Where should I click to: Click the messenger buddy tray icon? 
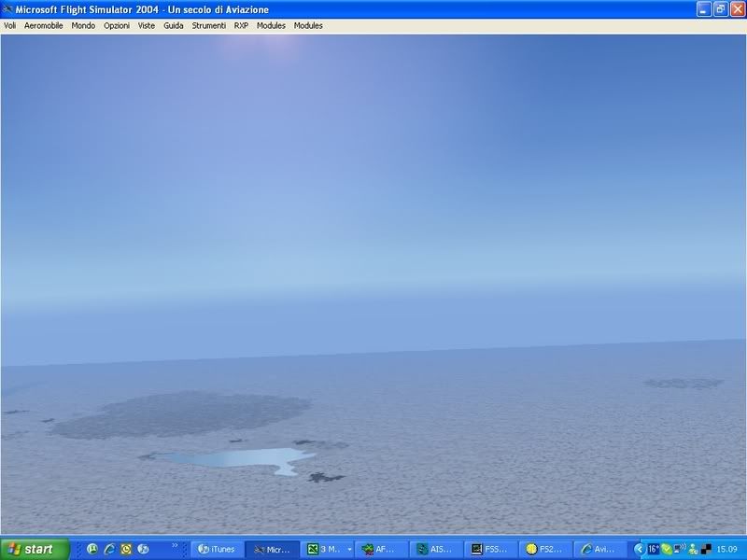point(693,550)
